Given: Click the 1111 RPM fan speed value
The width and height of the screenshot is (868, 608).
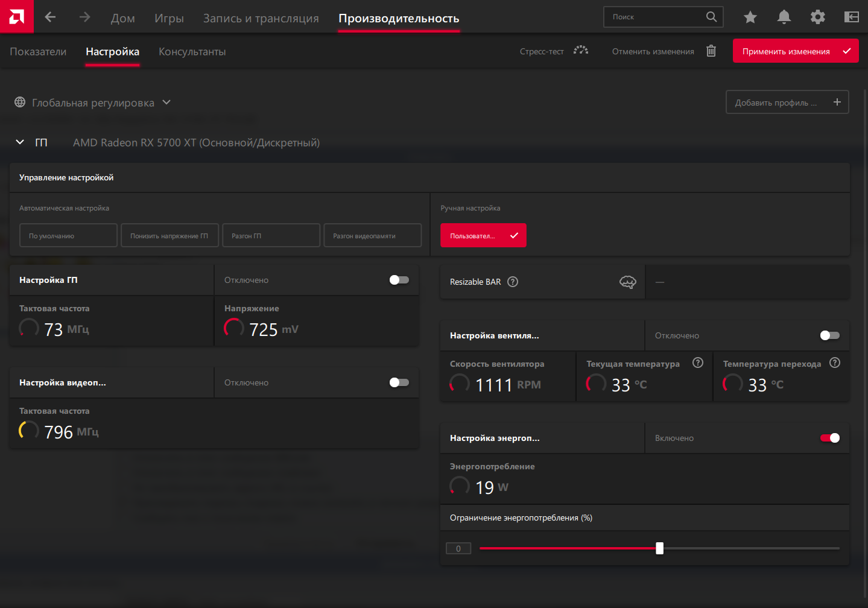Looking at the screenshot, I should 508,385.
